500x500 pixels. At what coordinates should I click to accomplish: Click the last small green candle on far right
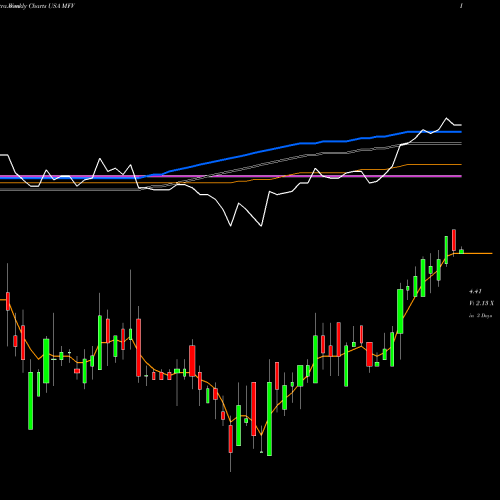pos(461,251)
